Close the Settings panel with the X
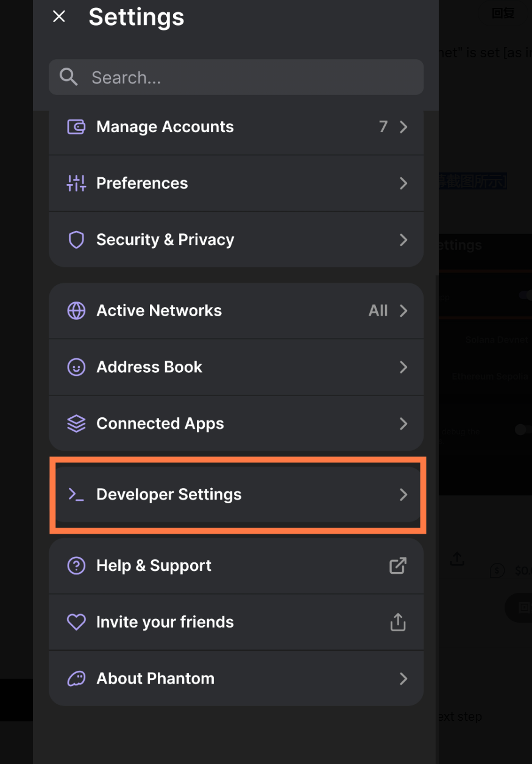Viewport: 532px width, 764px height. (59, 16)
